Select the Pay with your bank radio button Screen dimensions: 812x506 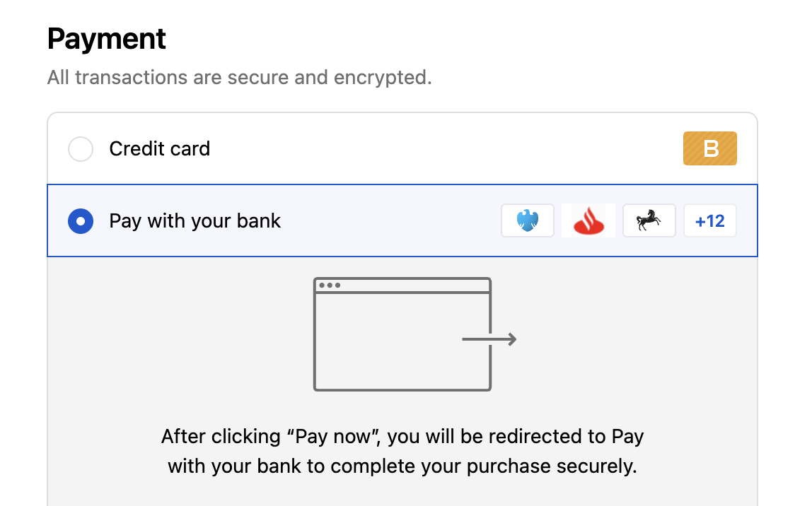[81, 220]
